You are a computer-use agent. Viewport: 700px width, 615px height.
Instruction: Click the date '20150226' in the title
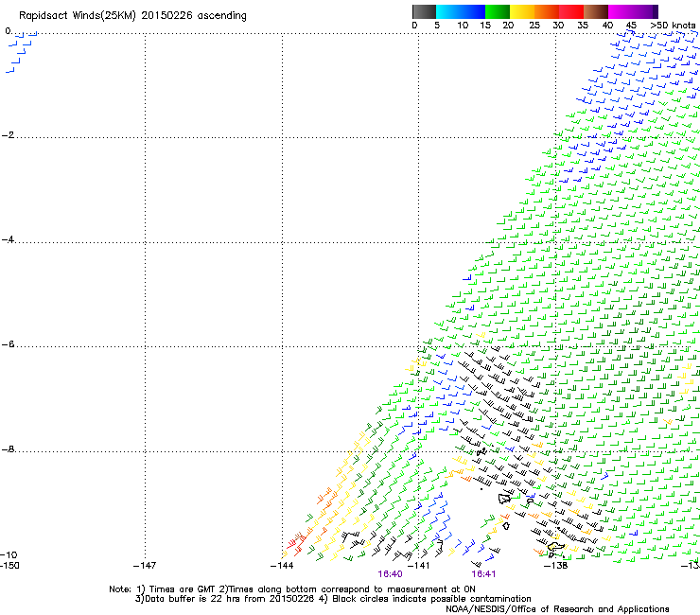[x=167, y=15]
